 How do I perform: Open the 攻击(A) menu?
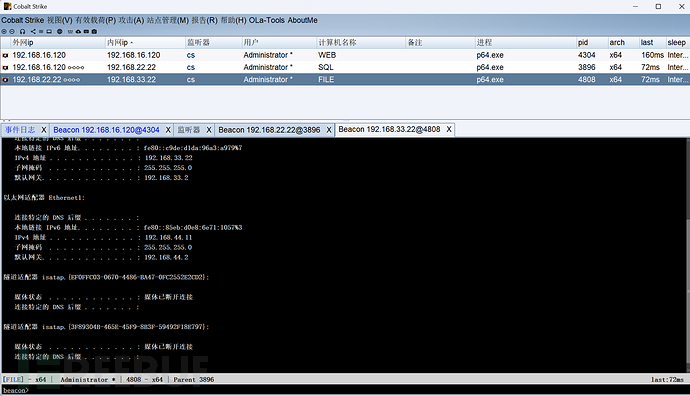coord(131,20)
